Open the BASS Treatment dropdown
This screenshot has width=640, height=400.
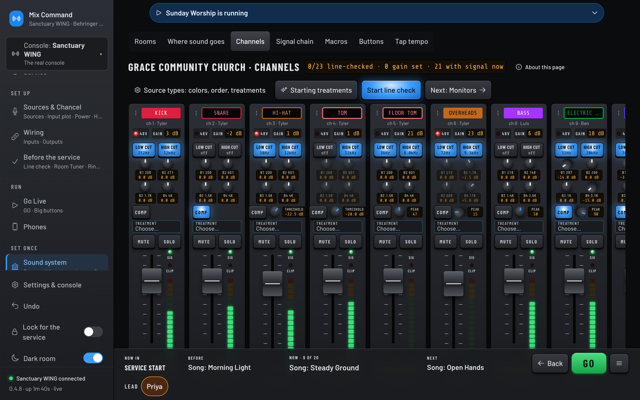[519, 227]
